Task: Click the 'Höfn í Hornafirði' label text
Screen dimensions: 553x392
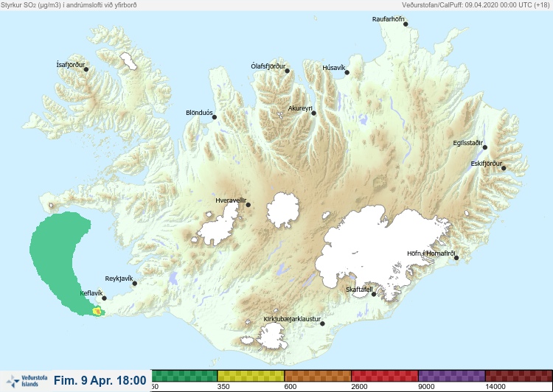Action: pos(431,253)
